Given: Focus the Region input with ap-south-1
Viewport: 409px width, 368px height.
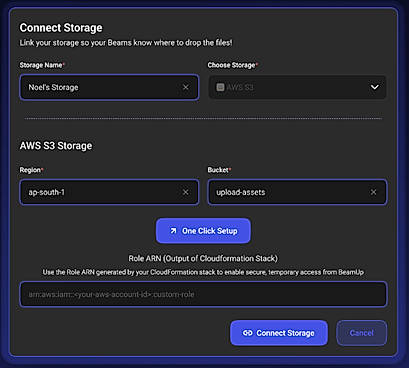Looking at the screenshot, I should (109, 192).
